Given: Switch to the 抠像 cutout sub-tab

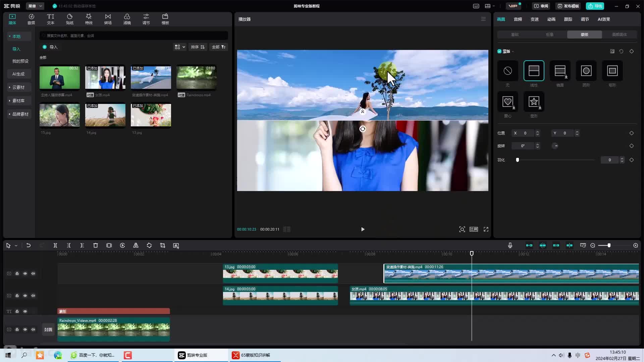Looking at the screenshot, I should [x=549, y=35].
